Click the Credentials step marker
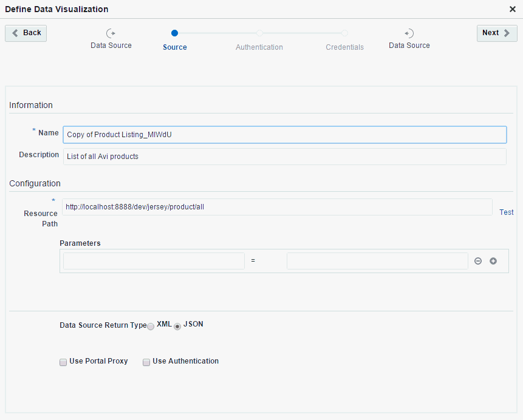The image size is (523, 420). 344,33
